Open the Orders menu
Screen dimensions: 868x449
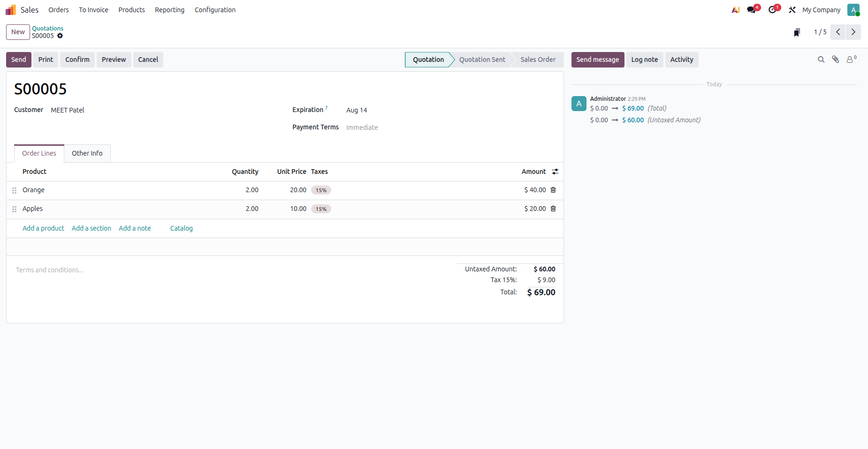pyautogui.click(x=59, y=10)
